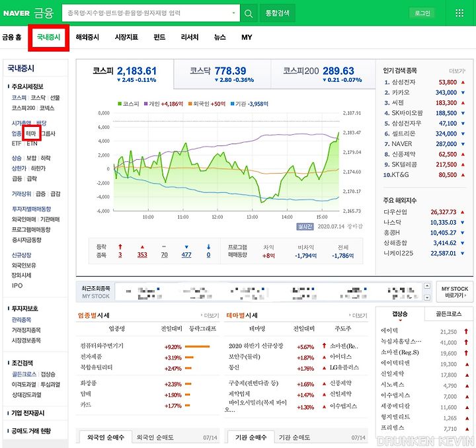Image resolution: width=476 pixels, height=448 pixels.
Task: Expand the search box dropdown arrow
Action: point(233,13)
